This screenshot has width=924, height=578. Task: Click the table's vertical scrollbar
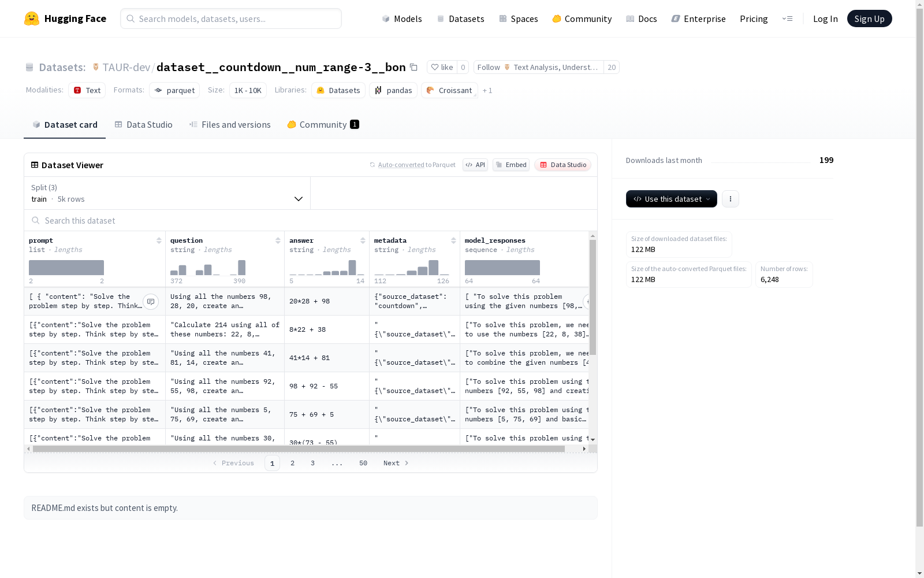593,297
